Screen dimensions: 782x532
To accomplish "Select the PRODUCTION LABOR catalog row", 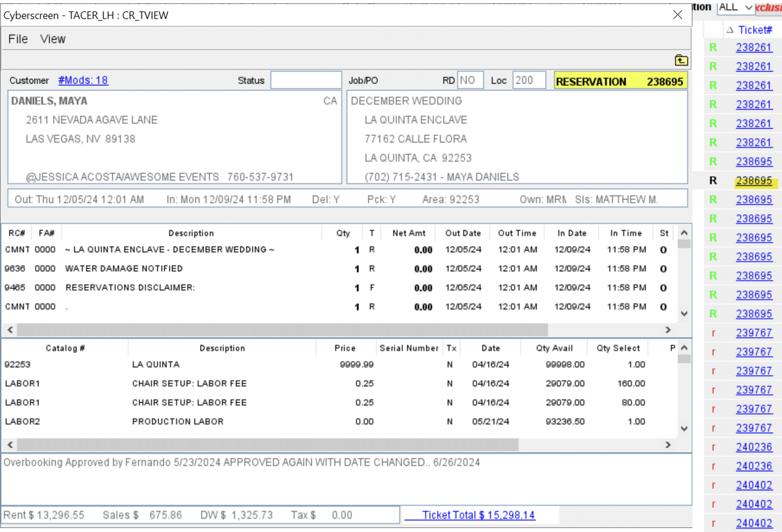I will [177, 421].
